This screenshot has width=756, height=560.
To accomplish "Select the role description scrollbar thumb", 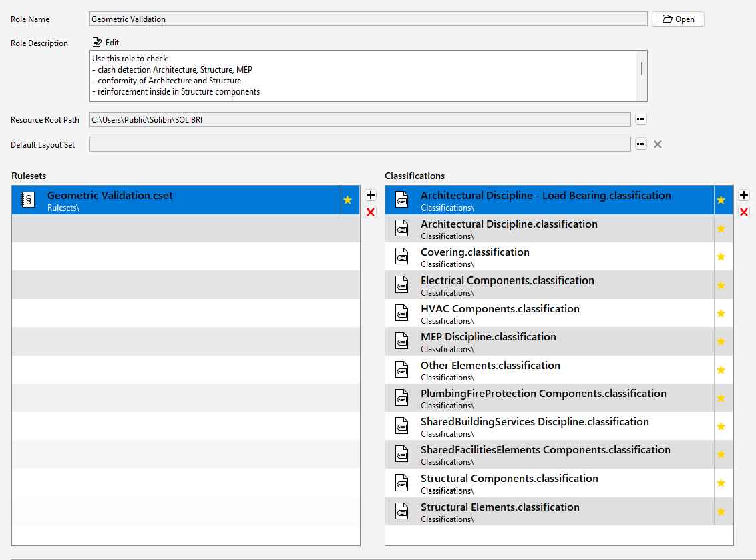I will [642, 69].
